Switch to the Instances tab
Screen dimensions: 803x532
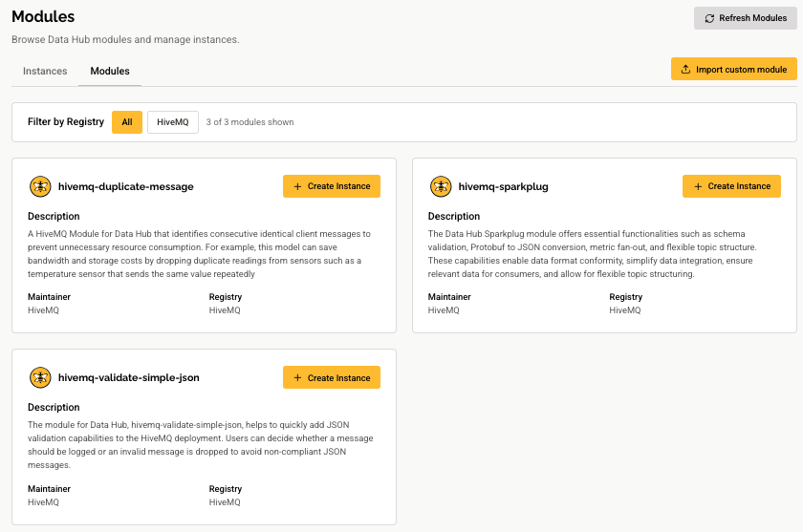pos(45,71)
